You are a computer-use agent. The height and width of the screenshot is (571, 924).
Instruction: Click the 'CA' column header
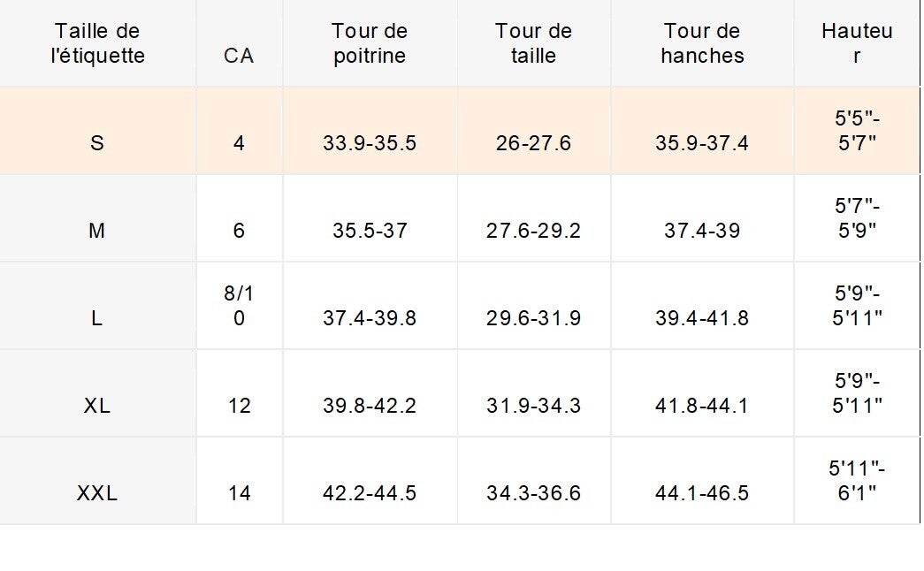pyautogui.click(x=239, y=56)
